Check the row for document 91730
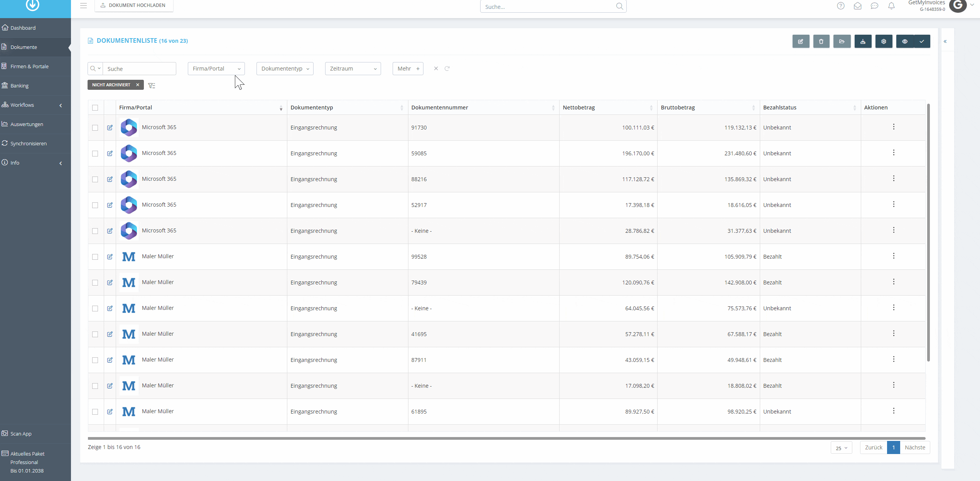The width and height of the screenshot is (980, 481). click(95, 128)
